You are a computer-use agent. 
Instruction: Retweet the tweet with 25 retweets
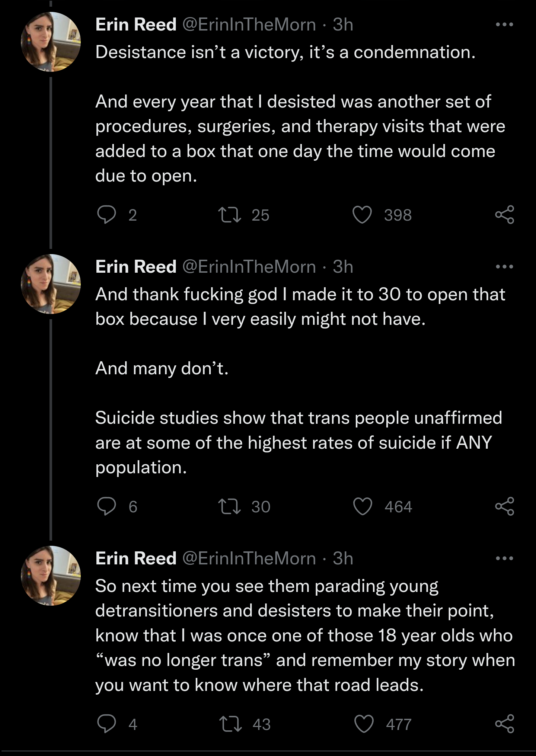pos(230,215)
